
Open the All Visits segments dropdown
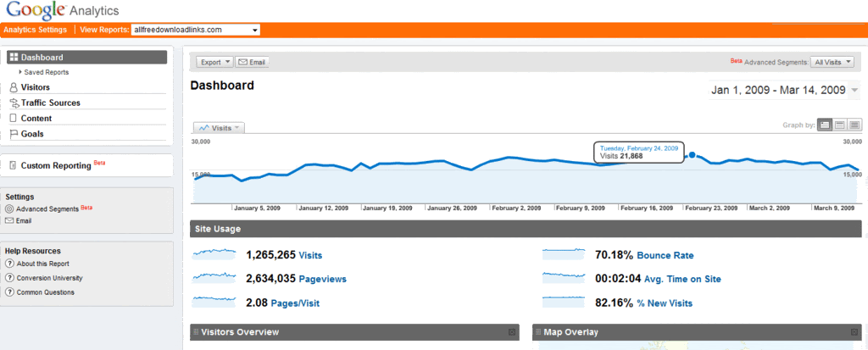click(x=832, y=63)
